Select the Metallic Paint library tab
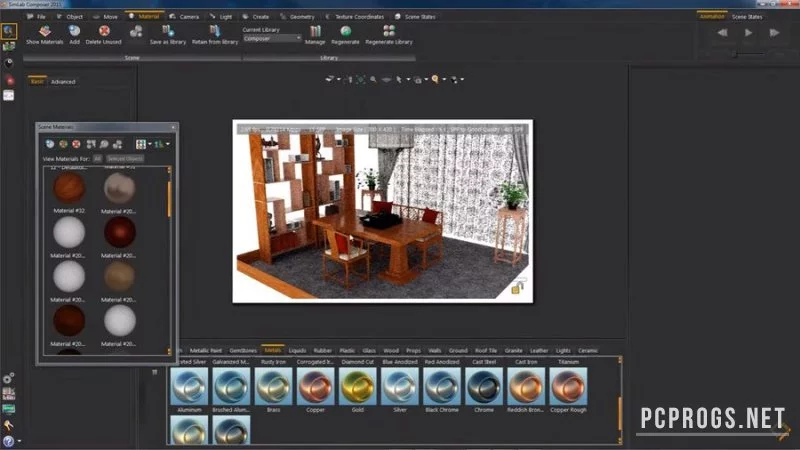 click(x=206, y=351)
